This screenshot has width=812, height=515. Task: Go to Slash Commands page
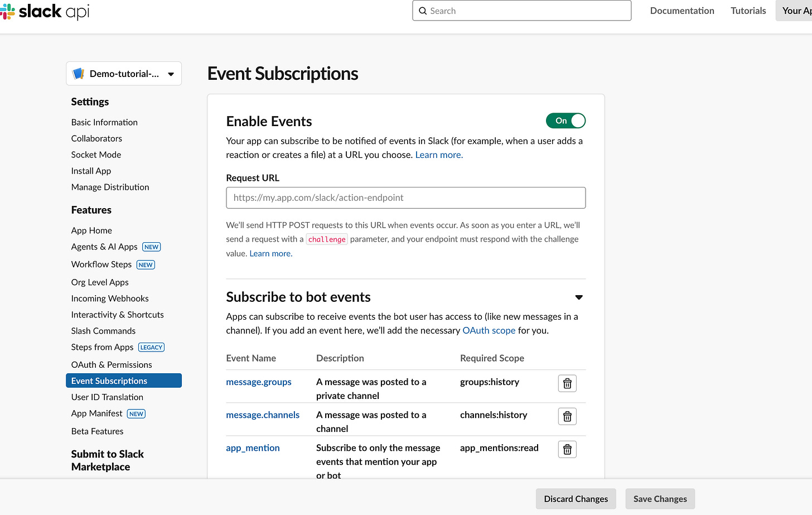[103, 331]
